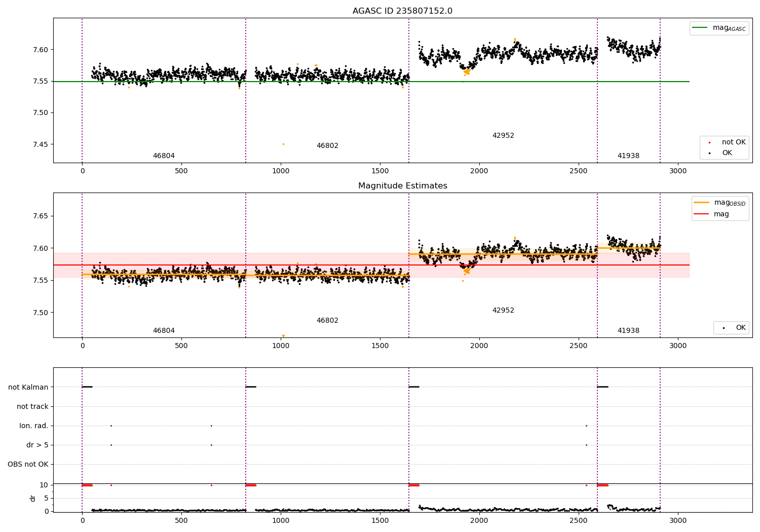The height and width of the screenshot is (532, 760).
Task: Click the 'Ion. rad.' row label
Action: pos(34,426)
